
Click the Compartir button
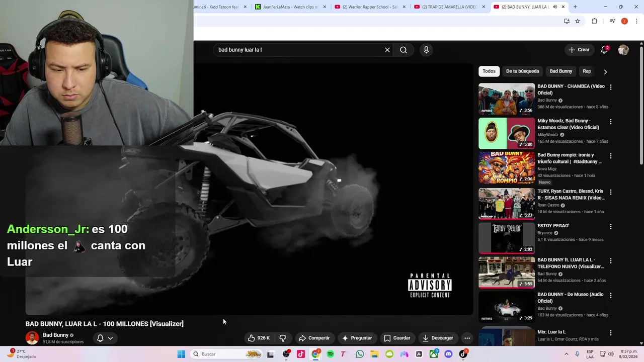tap(314, 338)
